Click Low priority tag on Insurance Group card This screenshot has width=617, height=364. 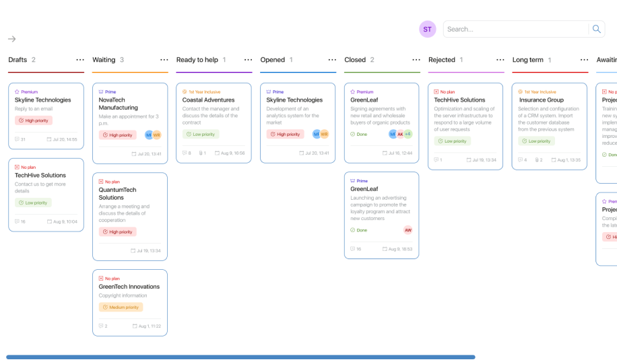(536, 141)
